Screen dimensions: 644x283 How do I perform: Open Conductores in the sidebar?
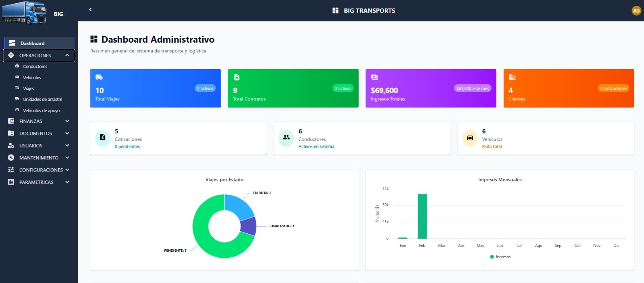pos(35,66)
